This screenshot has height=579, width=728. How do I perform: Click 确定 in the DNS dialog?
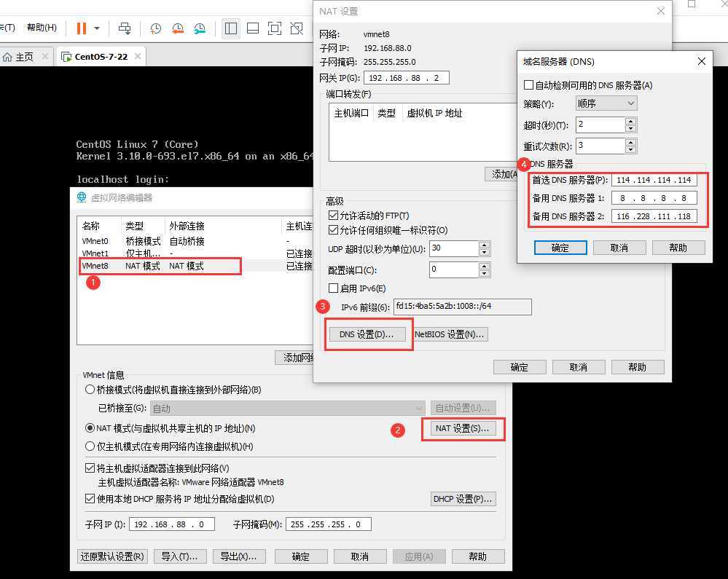tap(560, 248)
